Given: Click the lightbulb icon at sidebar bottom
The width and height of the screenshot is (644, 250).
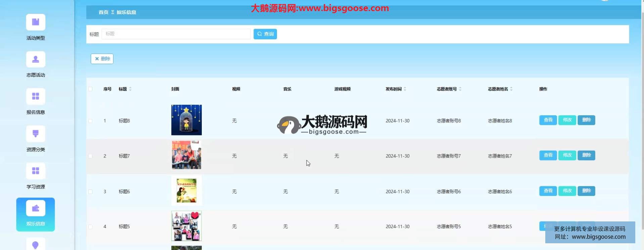Looking at the screenshot, I should 36,245.
